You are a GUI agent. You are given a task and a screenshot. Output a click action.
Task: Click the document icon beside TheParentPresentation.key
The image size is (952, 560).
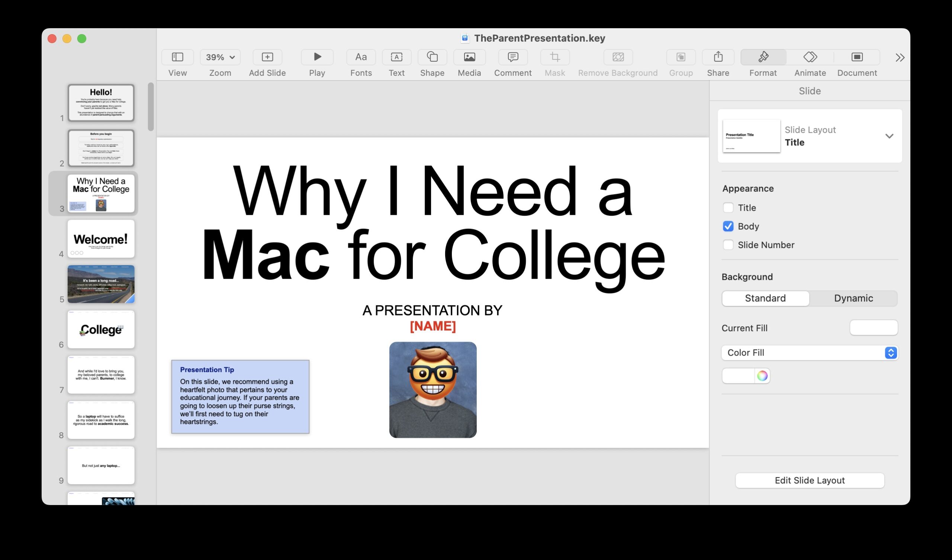coord(465,38)
